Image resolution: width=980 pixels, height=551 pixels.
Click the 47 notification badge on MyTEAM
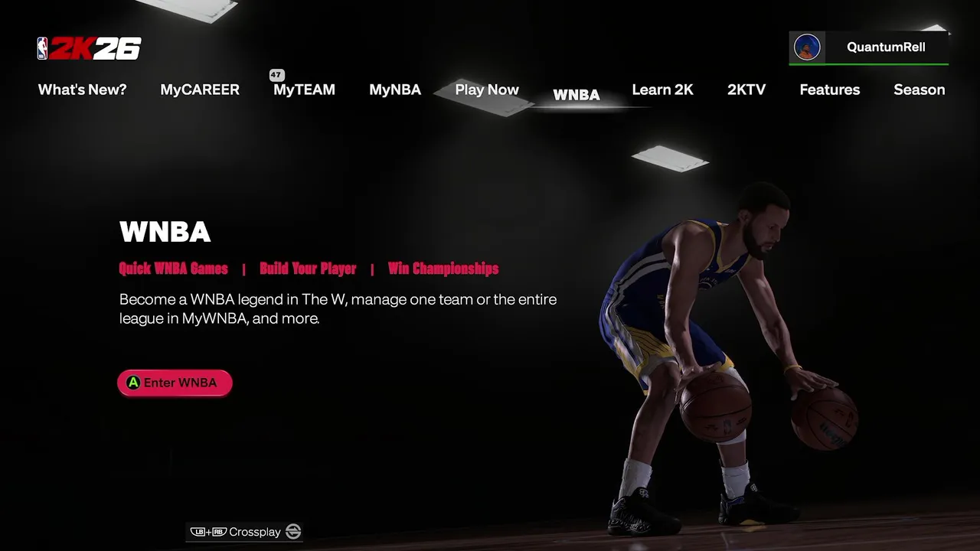276,75
